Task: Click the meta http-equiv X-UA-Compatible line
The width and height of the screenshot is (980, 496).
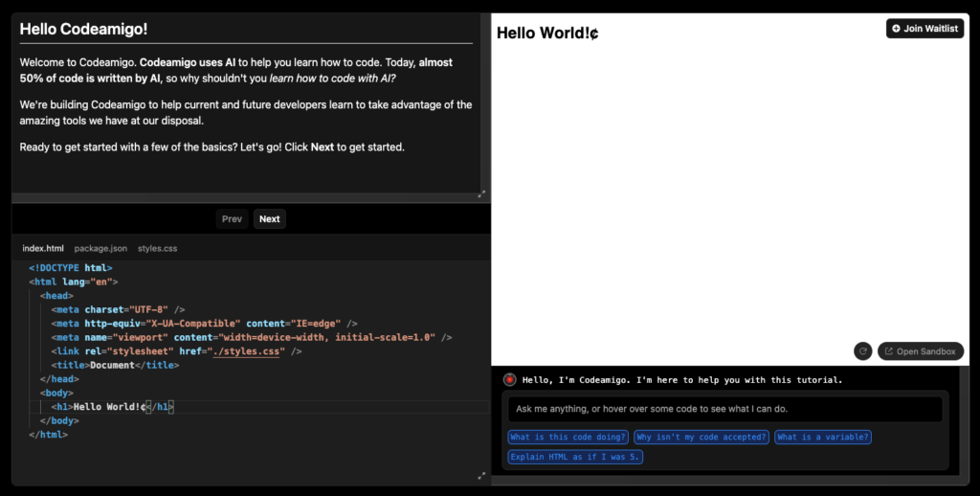Action: (x=205, y=324)
